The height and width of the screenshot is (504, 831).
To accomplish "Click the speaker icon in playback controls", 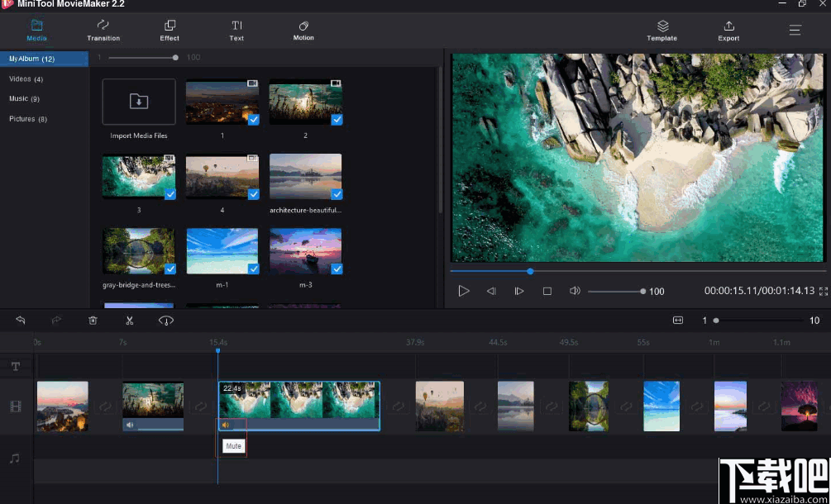I will pos(575,291).
